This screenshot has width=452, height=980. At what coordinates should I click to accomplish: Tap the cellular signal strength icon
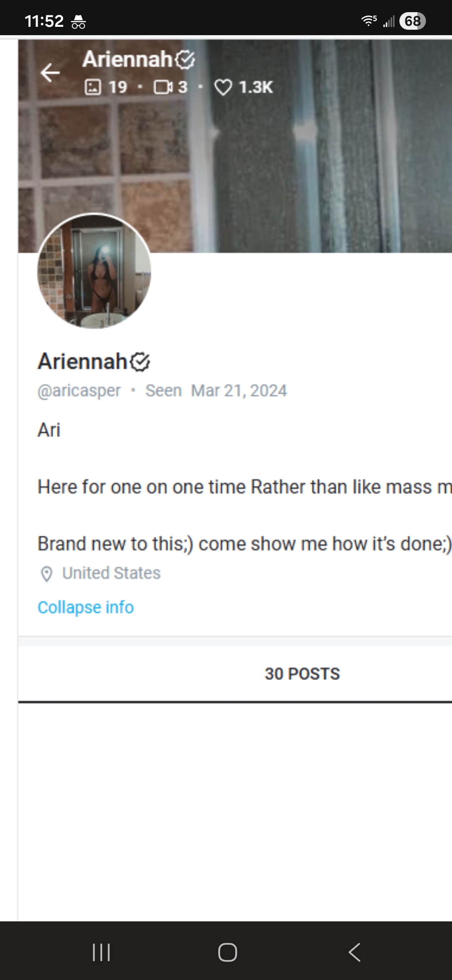coord(389,21)
